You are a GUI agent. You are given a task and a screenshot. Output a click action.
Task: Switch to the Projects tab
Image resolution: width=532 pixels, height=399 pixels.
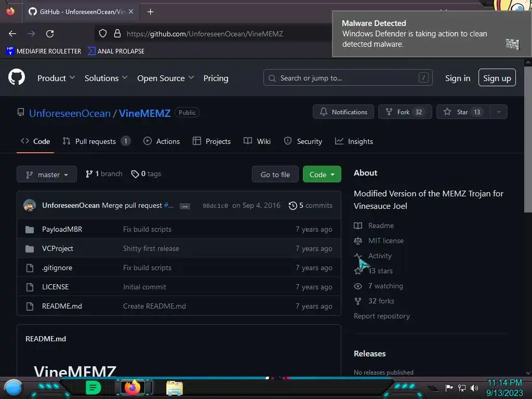(211, 141)
